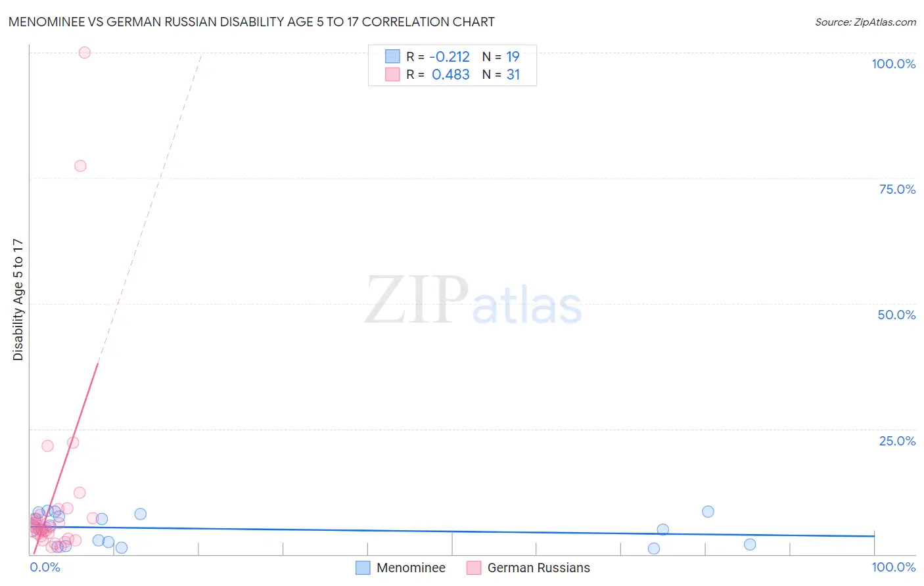
Task: Click the chart title text
Action: tap(252, 22)
